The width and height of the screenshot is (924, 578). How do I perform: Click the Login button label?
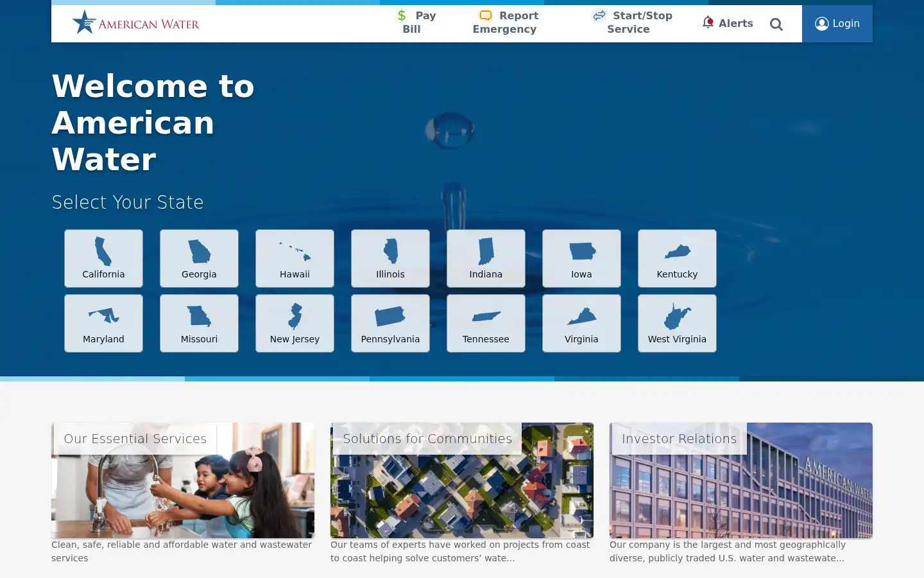point(846,24)
